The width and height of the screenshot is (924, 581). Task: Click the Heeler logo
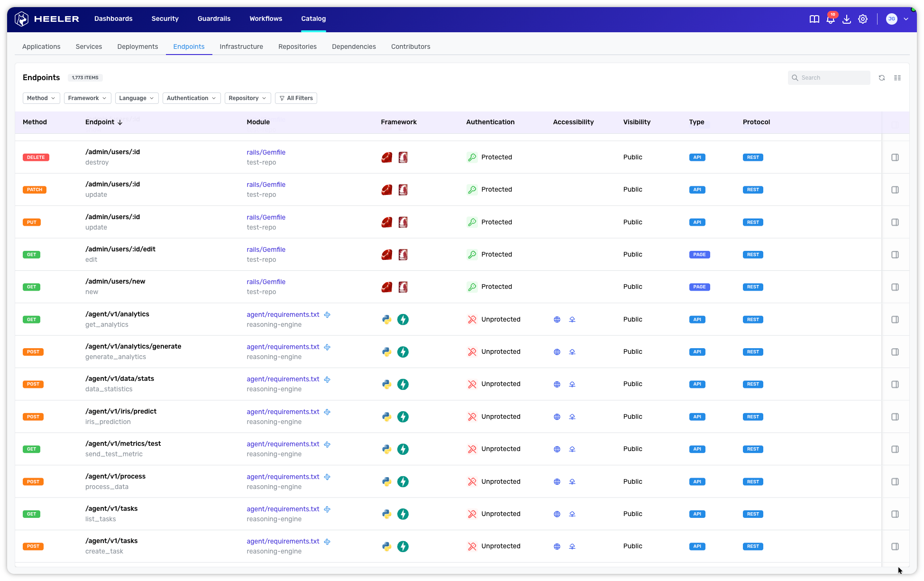pyautogui.click(x=46, y=19)
